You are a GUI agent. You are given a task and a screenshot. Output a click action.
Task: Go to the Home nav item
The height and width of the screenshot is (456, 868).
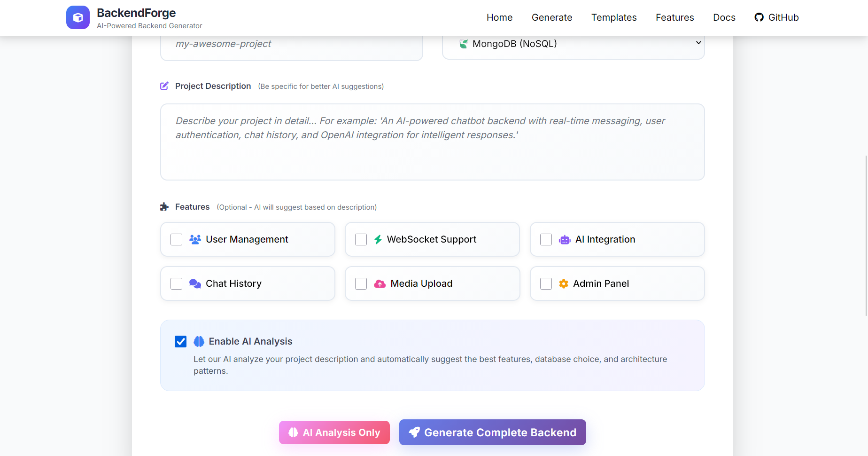pyautogui.click(x=499, y=17)
